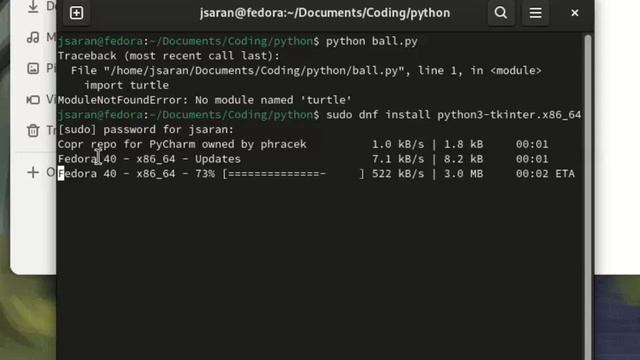This screenshot has height=360, width=640.
Task: Click the Downloads icon in Files sidebar
Action: (x=33, y=6)
